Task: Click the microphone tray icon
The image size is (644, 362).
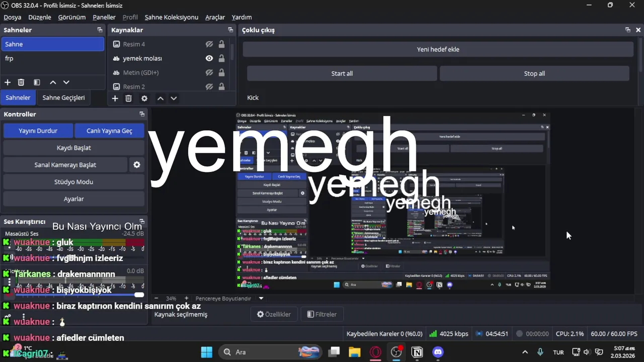Action: click(x=540, y=352)
